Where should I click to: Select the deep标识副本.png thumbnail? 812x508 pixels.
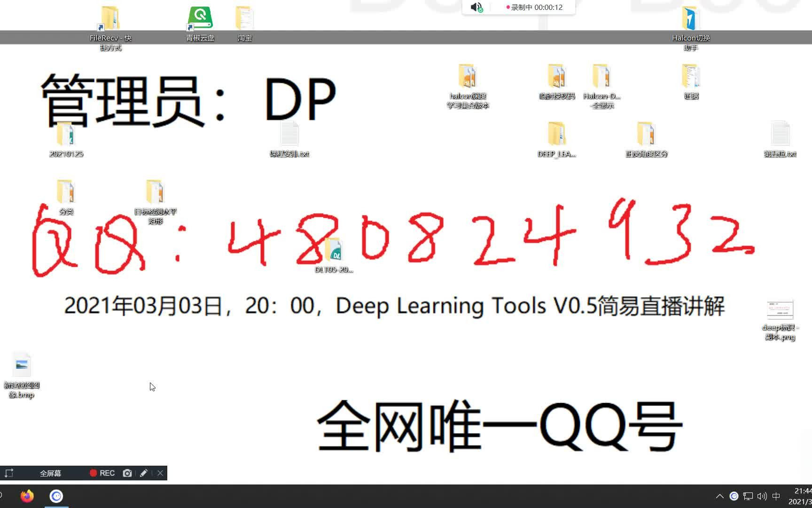tap(779, 310)
